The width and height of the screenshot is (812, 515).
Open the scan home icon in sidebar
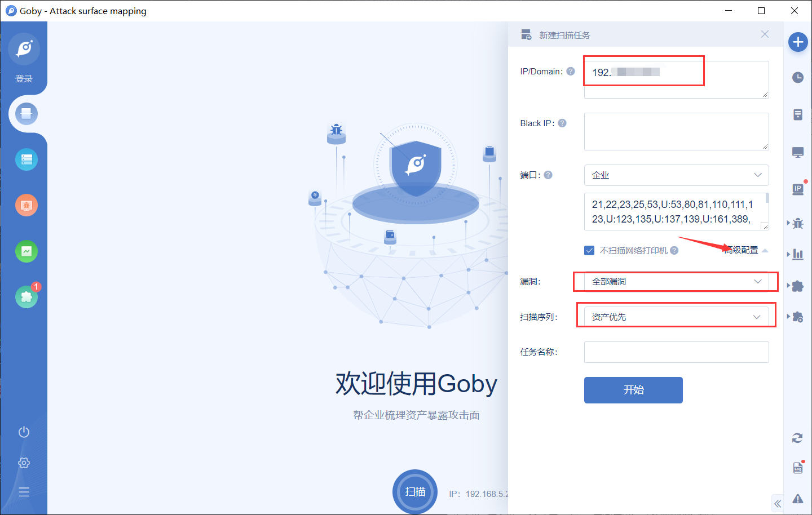coord(27,114)
